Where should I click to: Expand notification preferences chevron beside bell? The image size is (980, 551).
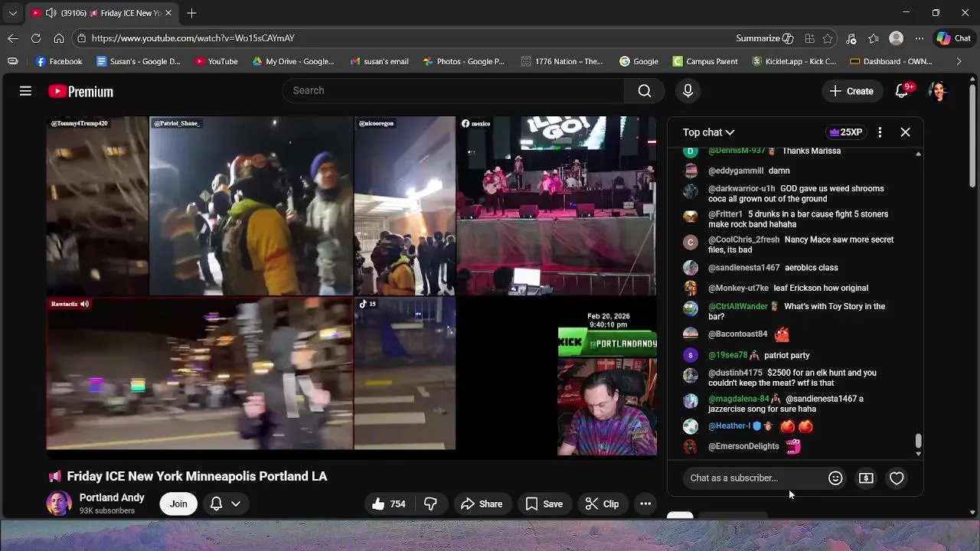click(236, 504)
